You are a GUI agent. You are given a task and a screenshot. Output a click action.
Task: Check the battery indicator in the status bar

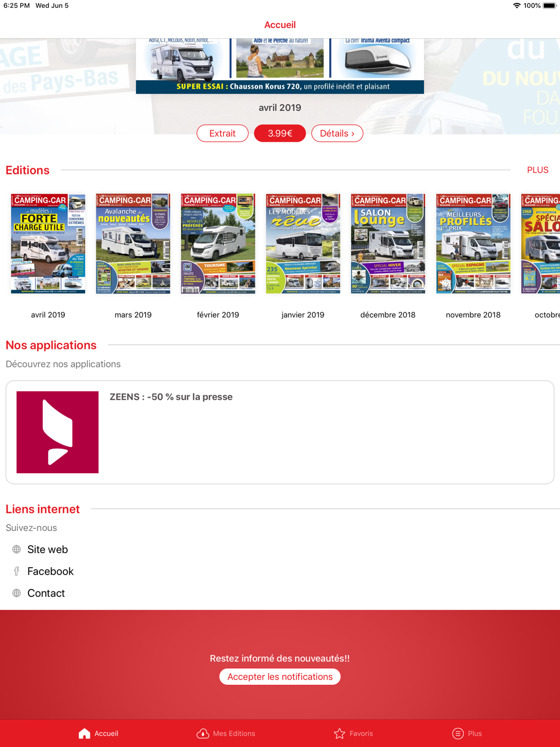click(x=549, y=6)
